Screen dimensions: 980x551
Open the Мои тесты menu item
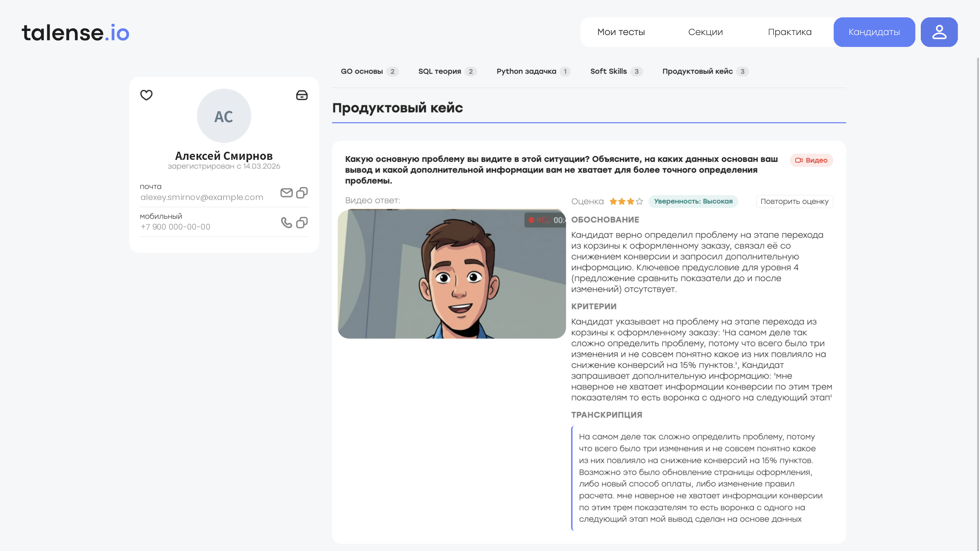621,32
